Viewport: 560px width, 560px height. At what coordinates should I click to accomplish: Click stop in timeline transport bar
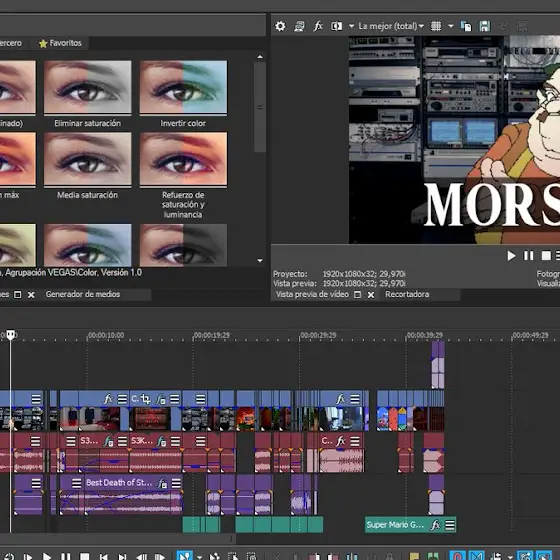(x=85, y=556)
